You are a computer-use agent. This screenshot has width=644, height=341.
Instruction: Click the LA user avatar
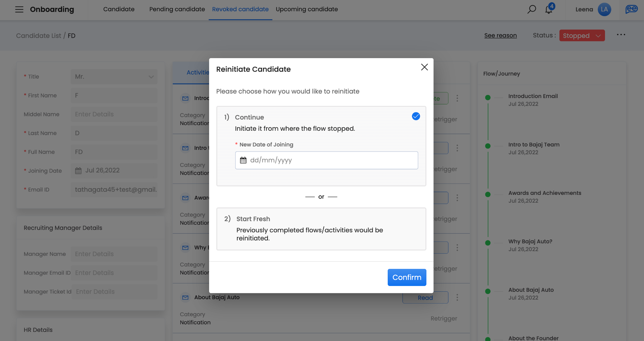coord(604,9)
